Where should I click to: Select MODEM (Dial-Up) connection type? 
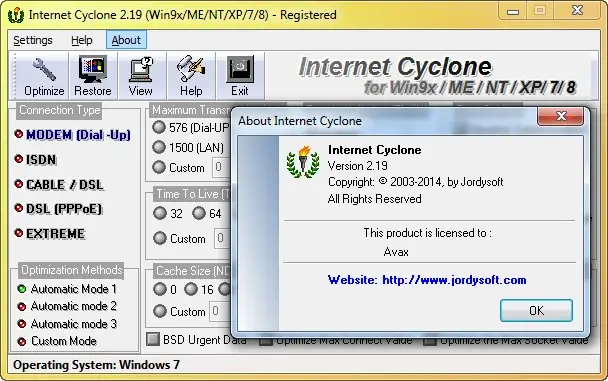(x=73, y=135)
